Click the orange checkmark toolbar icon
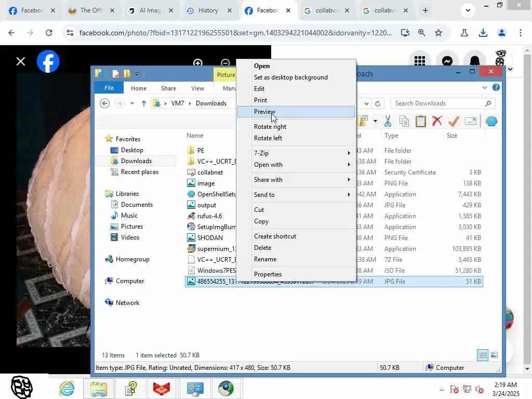532x399 pixels. pyautogui.click(x=454, y=121)
